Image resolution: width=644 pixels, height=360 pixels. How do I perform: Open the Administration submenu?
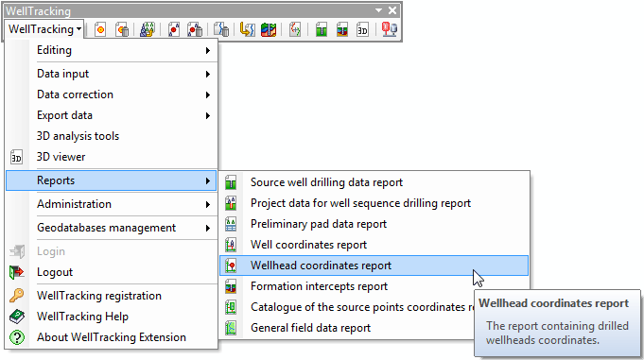(112, 204)
